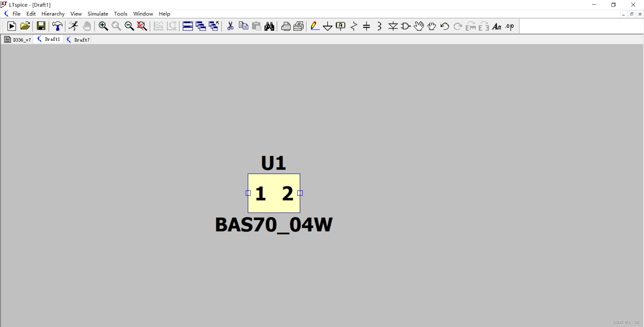Screen dimensions: 644x327
Task: Zoom in with the plus magnifier
Action: (103, 26)
